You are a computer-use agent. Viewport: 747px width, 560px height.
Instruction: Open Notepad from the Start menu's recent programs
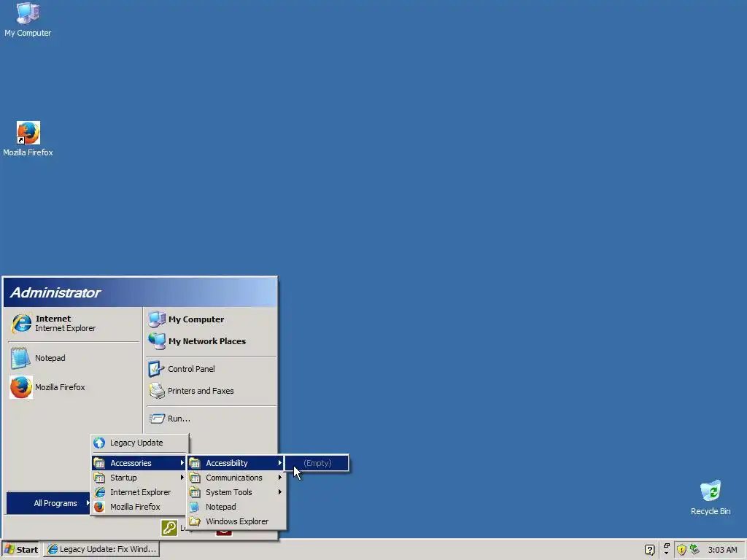(x=73, y=358)
